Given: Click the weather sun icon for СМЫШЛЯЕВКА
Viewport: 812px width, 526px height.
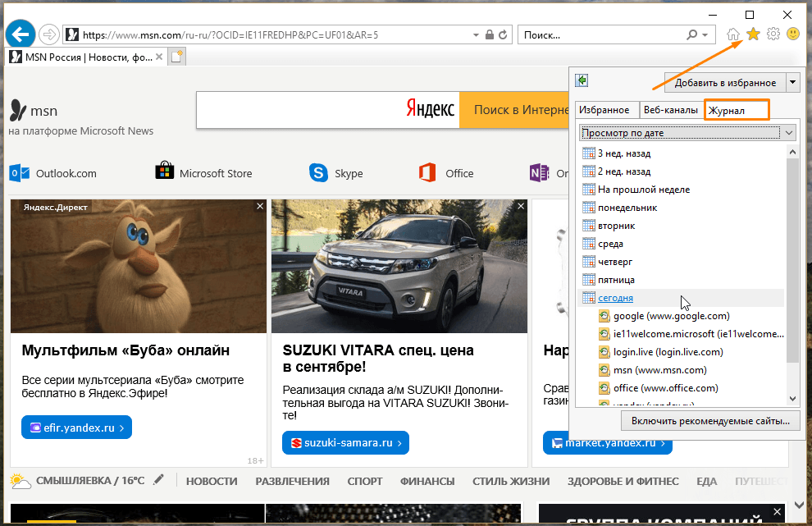Looking at the screenshot, I should coord(21,481).
